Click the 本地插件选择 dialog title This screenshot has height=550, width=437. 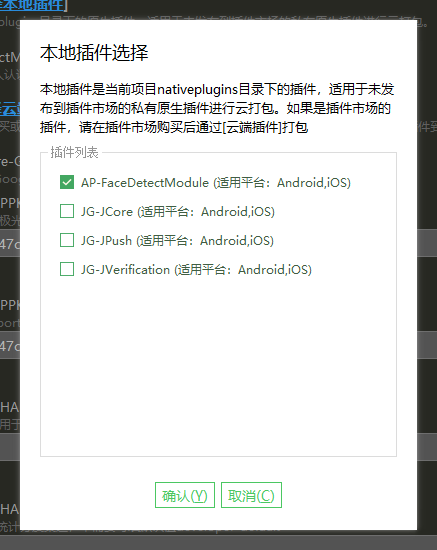[x=94, y=53]
